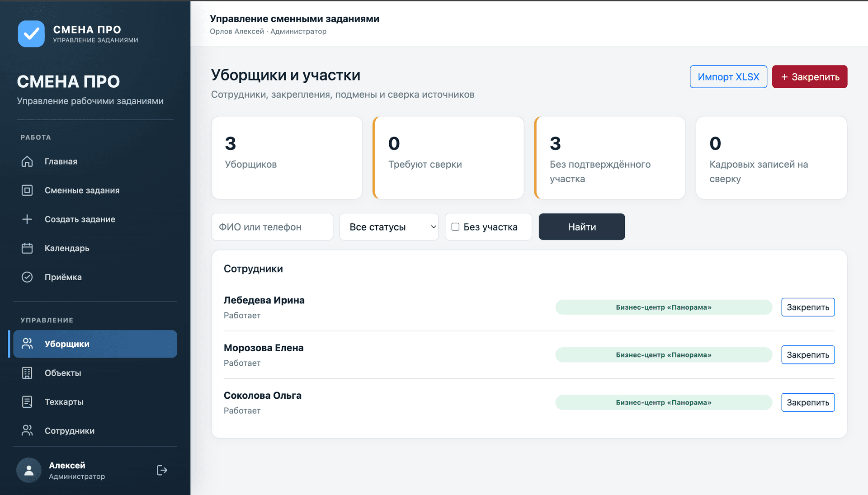
Task: Click the Сотрудники list heading
Action: pyautogui.click(x=253, y=269)
